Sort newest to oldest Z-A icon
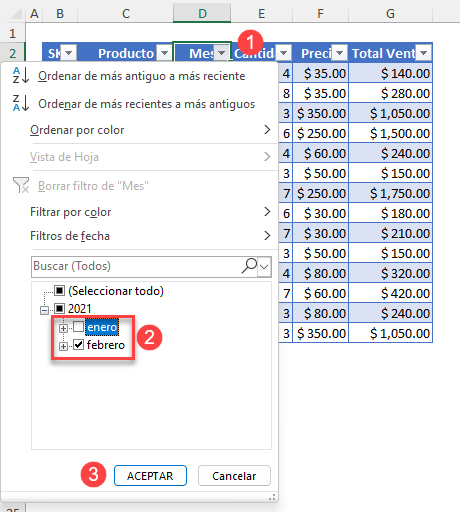 [x=21, y=103]
